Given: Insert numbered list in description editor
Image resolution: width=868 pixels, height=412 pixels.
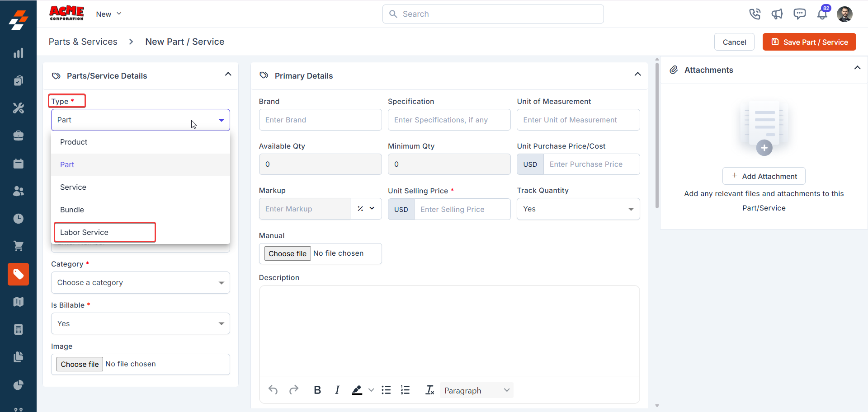Looking at the screenshot, I should coord(405,390).
